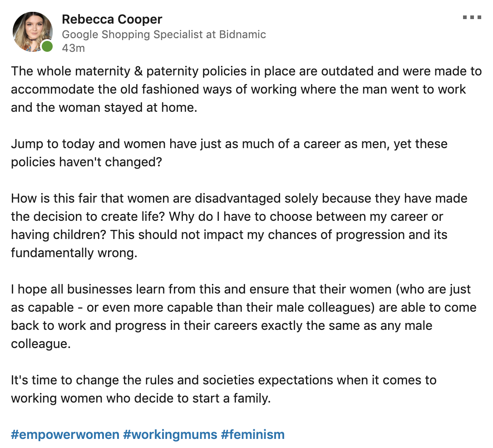Click the paragraph starting 'It's time to change'

tap(223, 380)
